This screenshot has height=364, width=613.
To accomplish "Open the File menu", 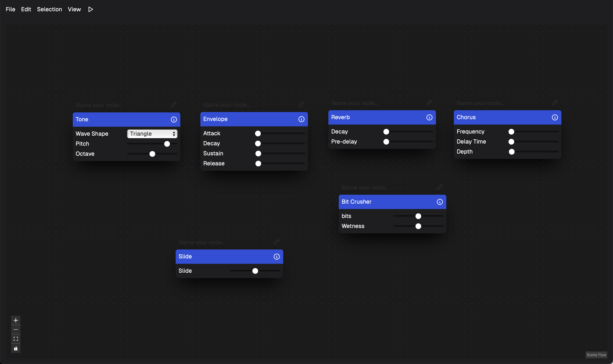I will (11, 9).
